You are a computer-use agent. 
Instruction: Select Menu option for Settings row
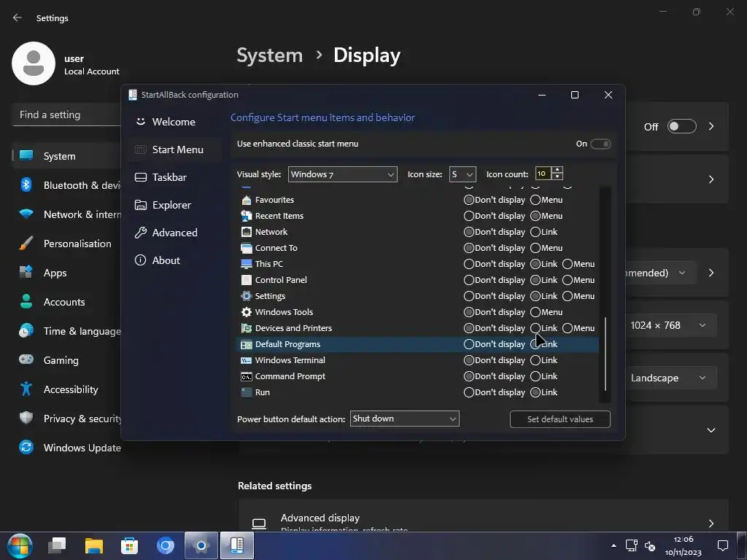click(568, 296)
